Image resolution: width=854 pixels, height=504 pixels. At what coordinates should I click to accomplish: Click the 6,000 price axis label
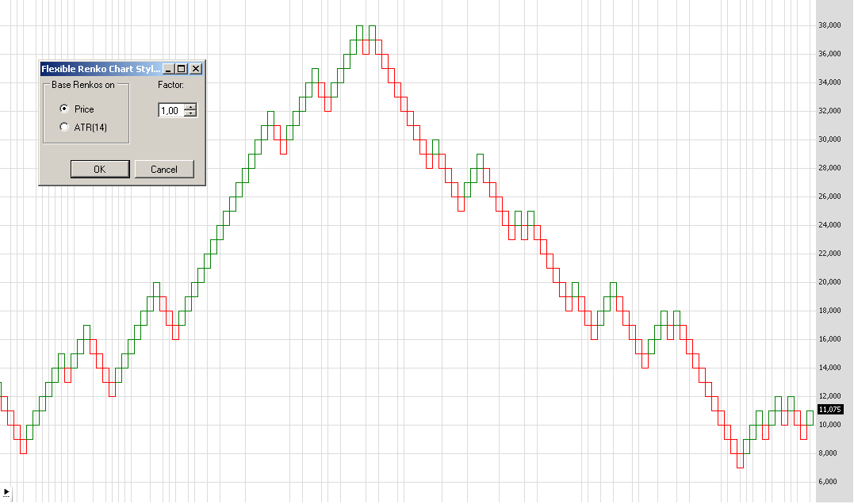tap(829, 481)
